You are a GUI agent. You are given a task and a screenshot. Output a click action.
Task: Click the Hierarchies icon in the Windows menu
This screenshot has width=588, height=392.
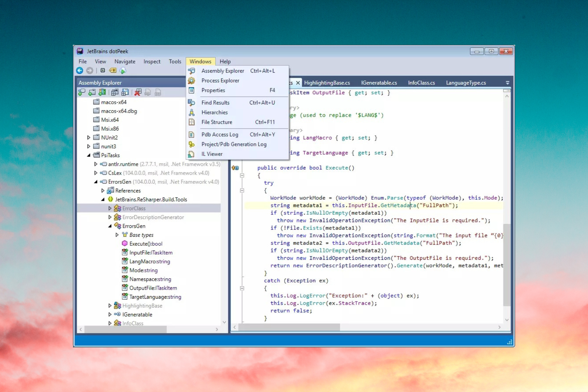pos(192,112)
